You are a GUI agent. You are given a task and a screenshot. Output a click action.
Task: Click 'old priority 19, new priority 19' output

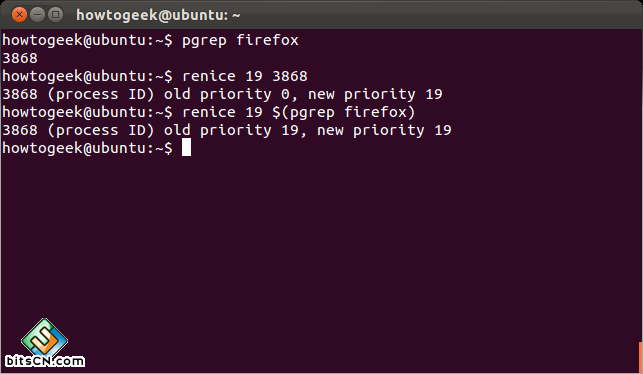click(308, 130)
